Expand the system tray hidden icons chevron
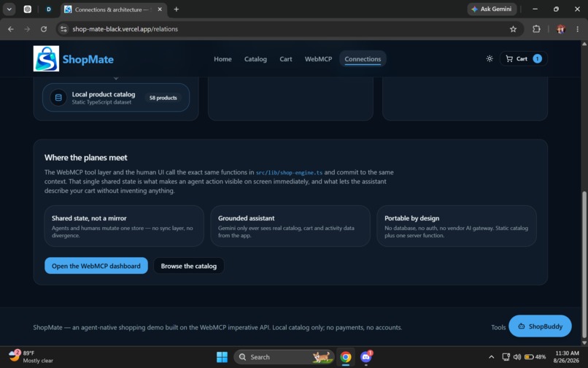Screen dimensions: 588x368 pyautogui.click(x=491, y=357)
